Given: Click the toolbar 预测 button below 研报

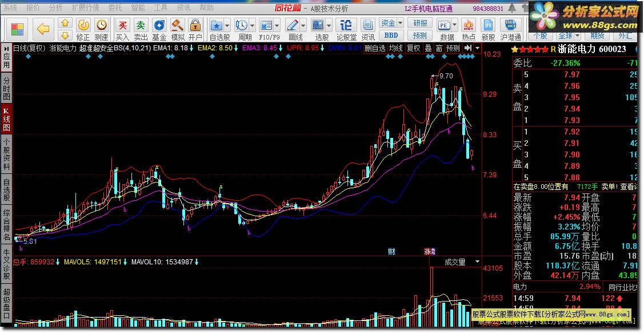Looking at the screenshot, I should click(x=420, y=35).
